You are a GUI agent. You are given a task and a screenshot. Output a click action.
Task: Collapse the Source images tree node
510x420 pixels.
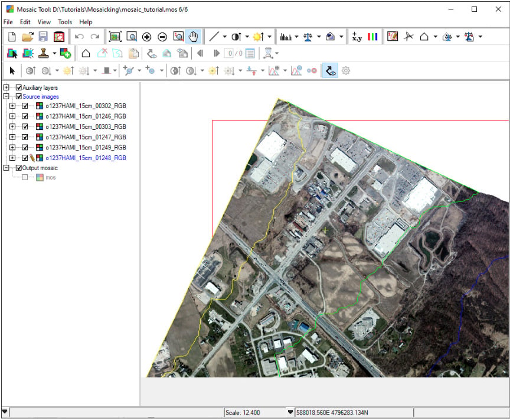[6, 96]
